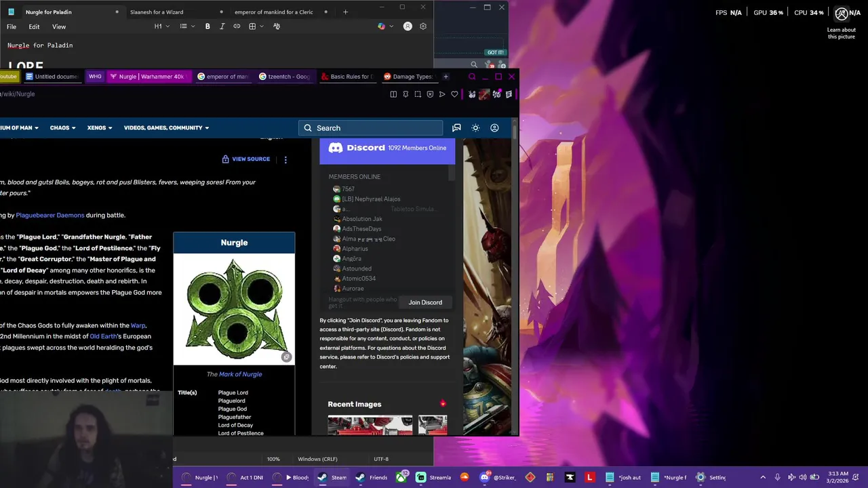Expand the heading style H1 dropdown

[x=161, y=26]
